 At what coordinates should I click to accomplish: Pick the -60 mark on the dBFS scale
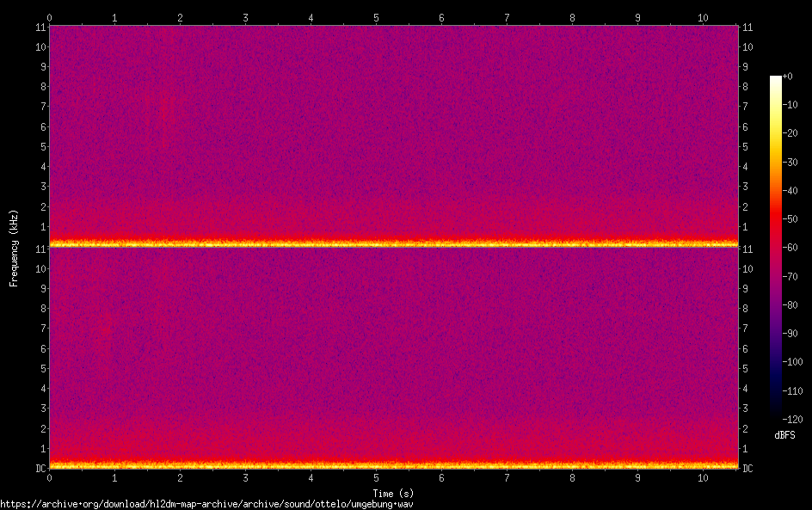[x=790, y=248]
